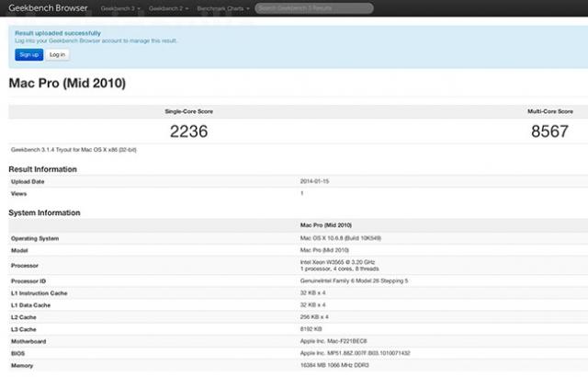The height and width of the screenshot is (377, 588).
Task: Click the blue Sign up button
Action: tap(28, 55)
